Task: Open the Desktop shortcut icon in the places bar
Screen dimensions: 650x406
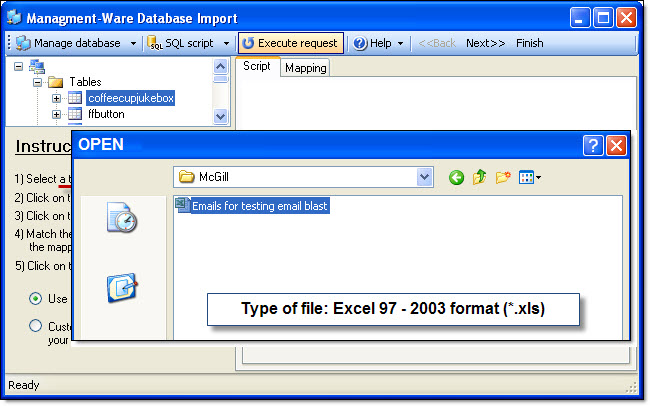Action: pos(122,287)
